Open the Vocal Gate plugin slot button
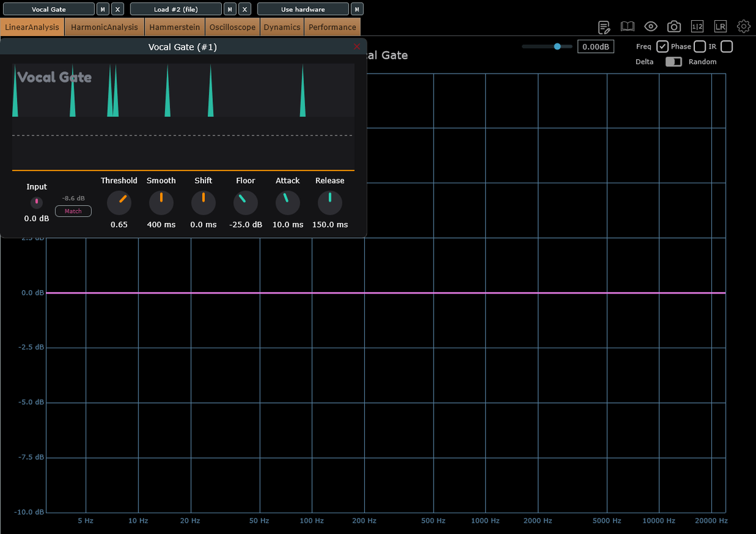 [49, 9]
